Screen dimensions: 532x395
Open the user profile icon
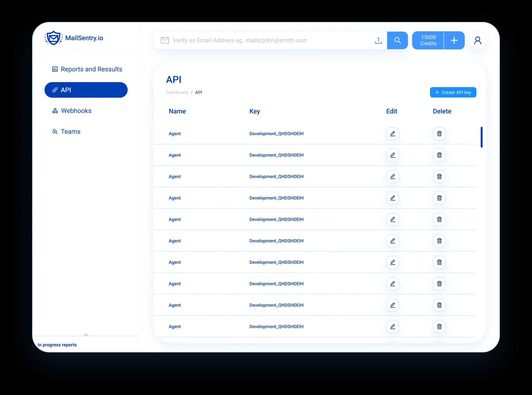(x=478, y=40)
